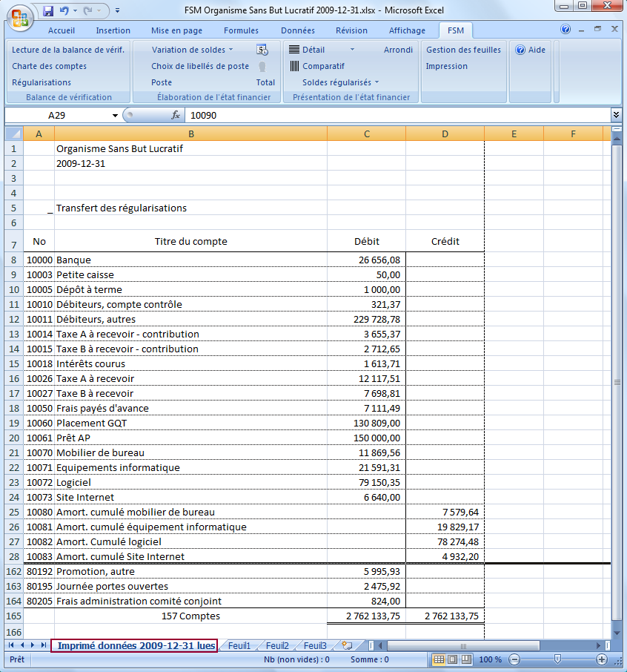Expand the Variation de soldes dropdown

230,50
